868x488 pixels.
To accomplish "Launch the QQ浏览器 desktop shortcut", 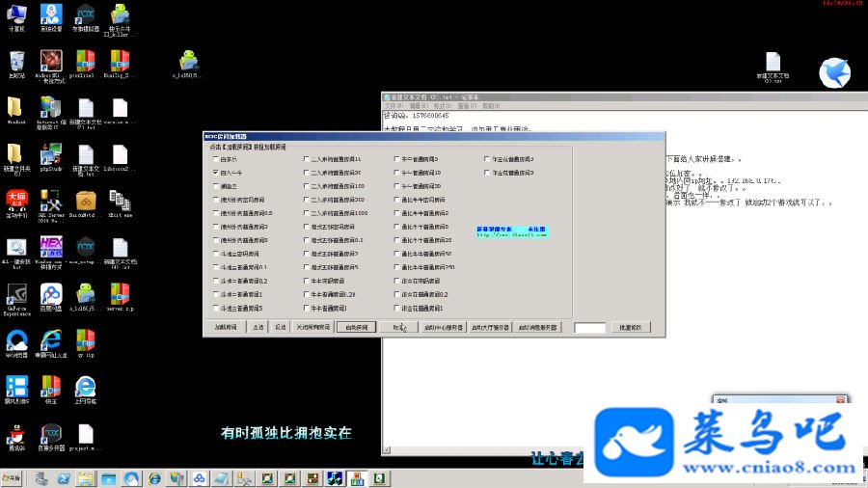I will pyautogui.click(x=16, y=344).
